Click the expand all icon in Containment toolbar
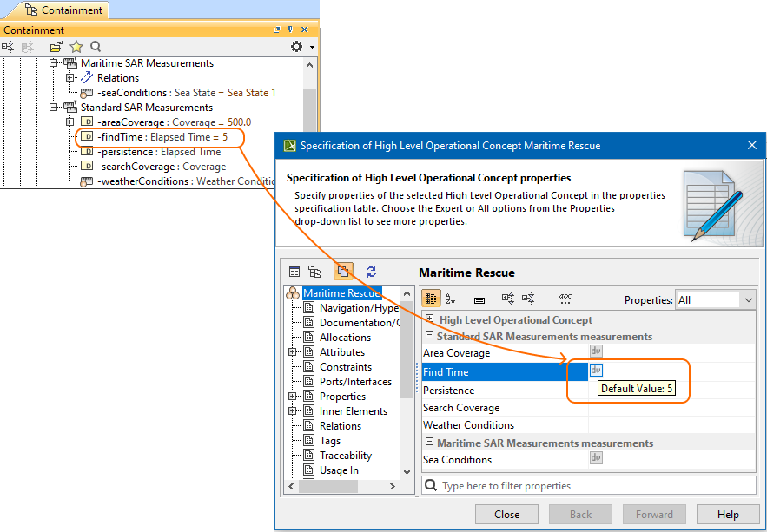Screen dimensions: 767x532 click(8, 46)
